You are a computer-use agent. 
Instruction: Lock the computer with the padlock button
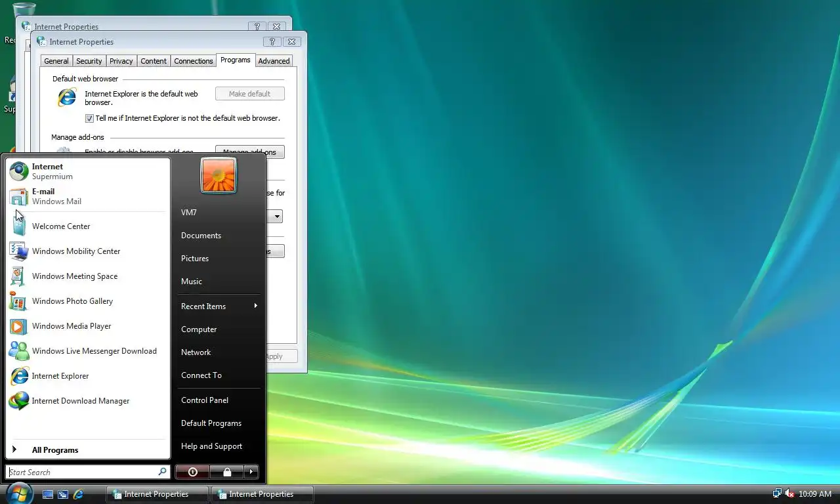pyautogui.click(x=226, y=472)
